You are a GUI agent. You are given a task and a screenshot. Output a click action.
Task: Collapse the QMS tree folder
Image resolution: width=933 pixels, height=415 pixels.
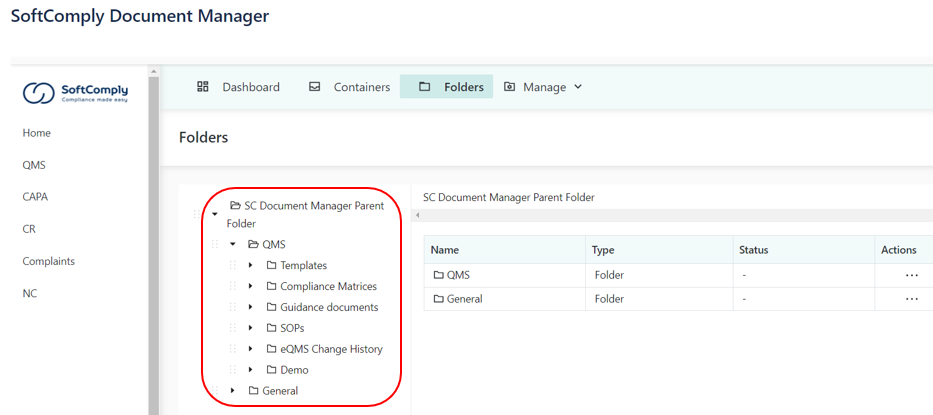[233, 244]
